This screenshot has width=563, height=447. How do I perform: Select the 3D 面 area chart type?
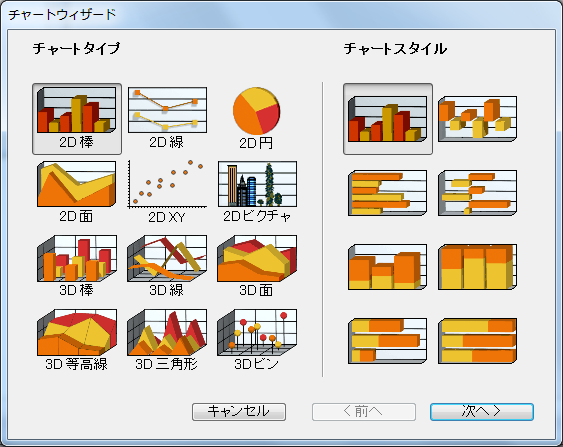point(257,266)
